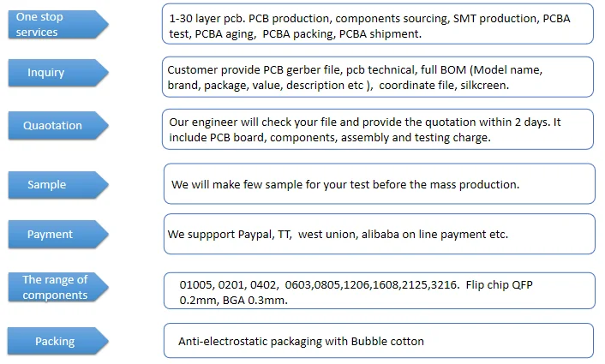
Task: Select the Sample arrow label
Action: coord(46,184)
